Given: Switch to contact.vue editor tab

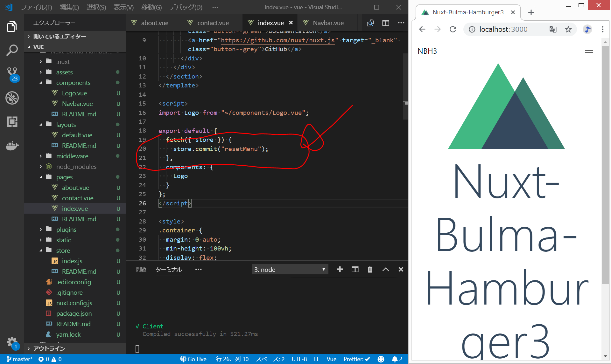Looking at the screenshot, I should click(x=213, y=23).
